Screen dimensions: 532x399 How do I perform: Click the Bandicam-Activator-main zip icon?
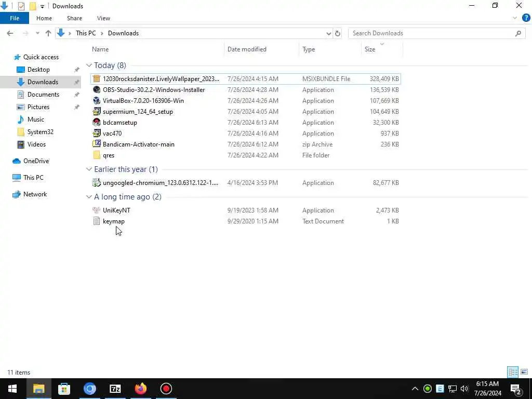point(97,144)
